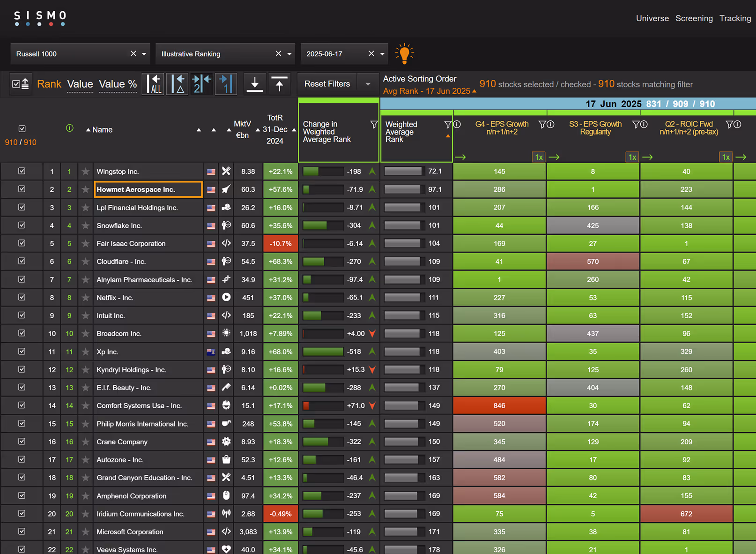Star Snowflake Inc. as favorite
This screenshot has width=756, height=554.
(85, 225)
